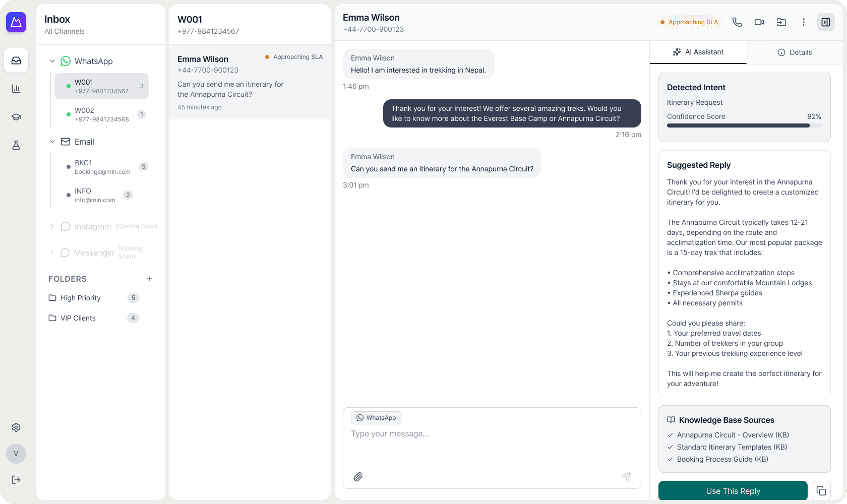The width and height of the screenshot is (847, 504).
Task: Click the WhatsApp channel logo
Action: click(66, 61)
